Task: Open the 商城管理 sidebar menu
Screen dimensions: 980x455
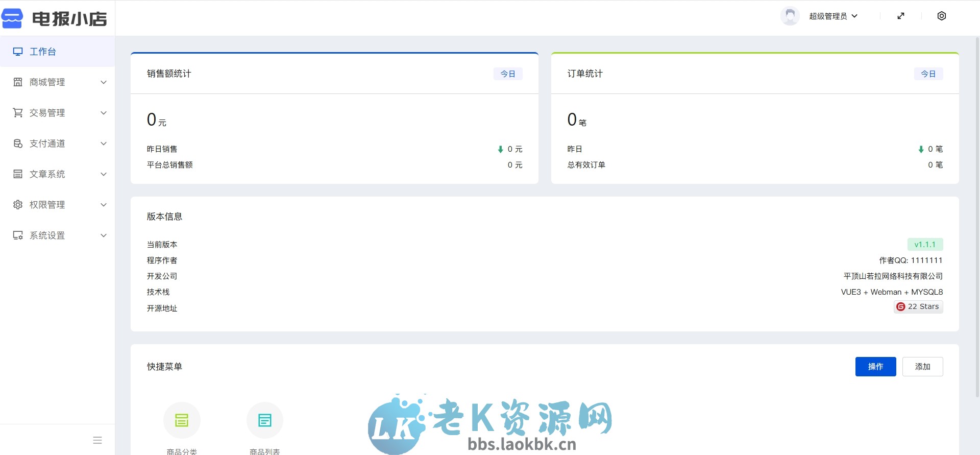Action: pos(57,82)
